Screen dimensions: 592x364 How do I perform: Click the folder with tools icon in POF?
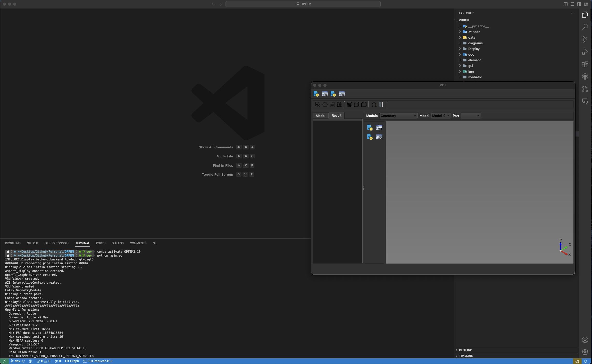click(x=339, y=104)
